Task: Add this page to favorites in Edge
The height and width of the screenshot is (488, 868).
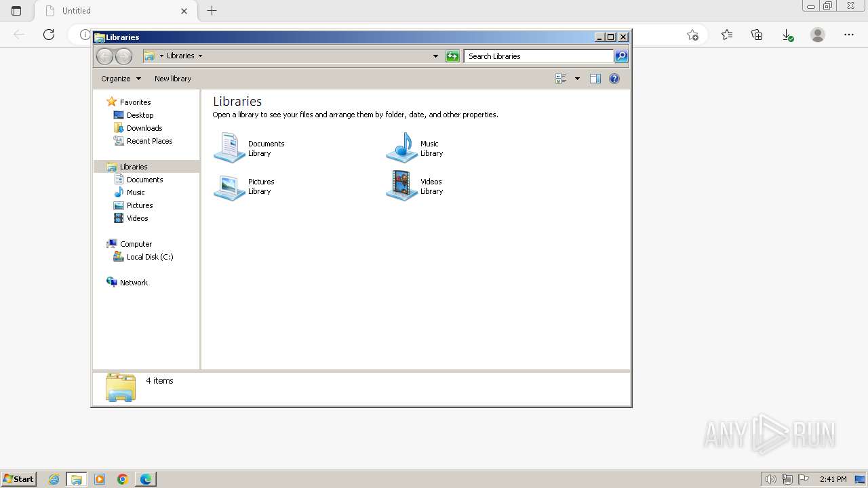Action: tap(692, 35)
